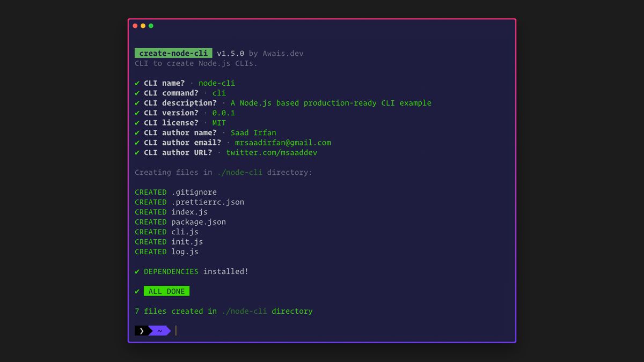Click the green ALL DONE badge
The image size is (644, 362).
(x=166, y=291)
